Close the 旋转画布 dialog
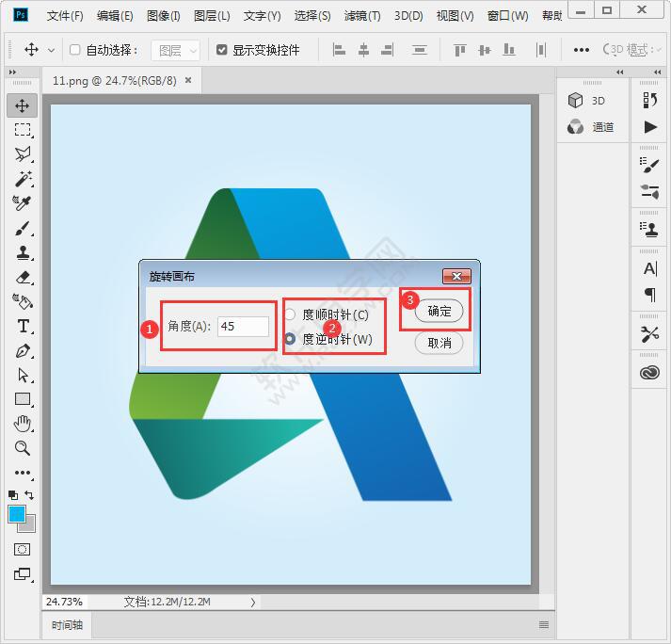 point(456,276)
